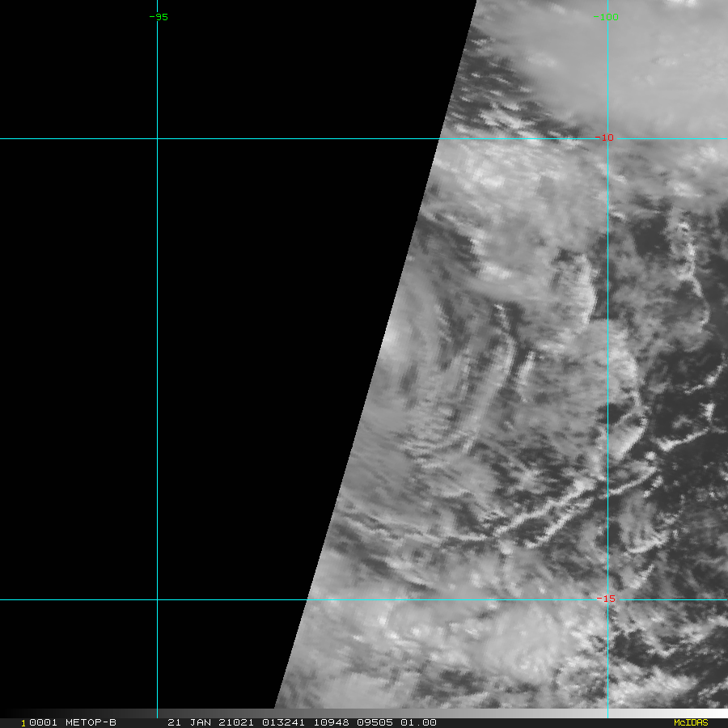Screen dimensions: 728x728
Task: Click the McIDAS label
Action: coord(691,722)
